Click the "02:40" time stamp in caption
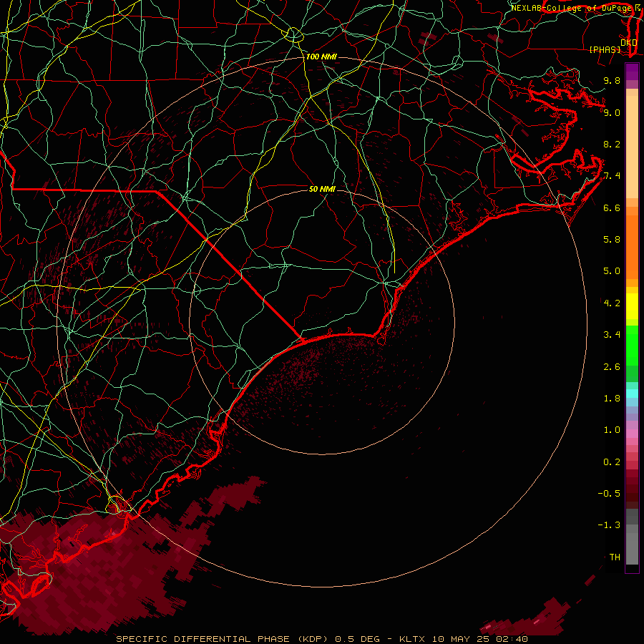 click(512, 639)
